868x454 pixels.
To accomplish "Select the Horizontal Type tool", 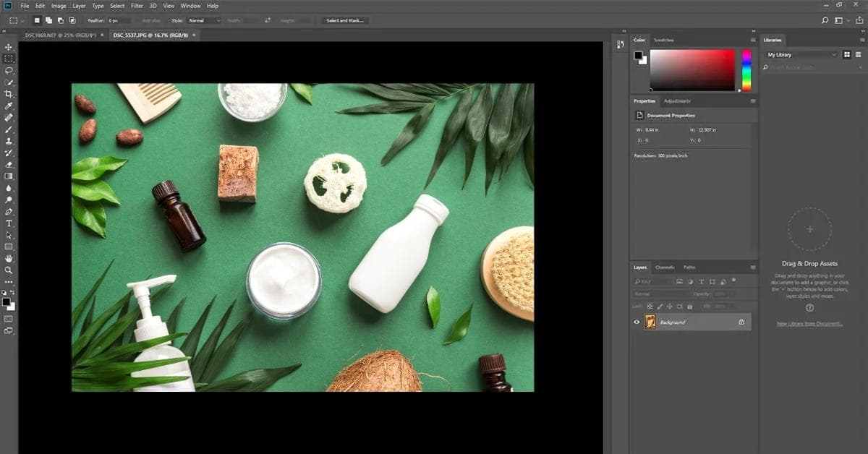I will 9,223.
